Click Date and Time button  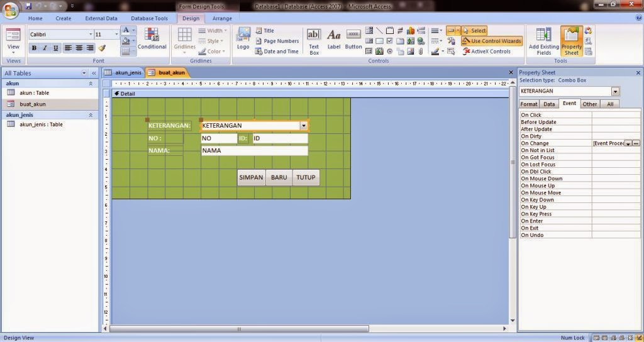[x=277, y=52]
